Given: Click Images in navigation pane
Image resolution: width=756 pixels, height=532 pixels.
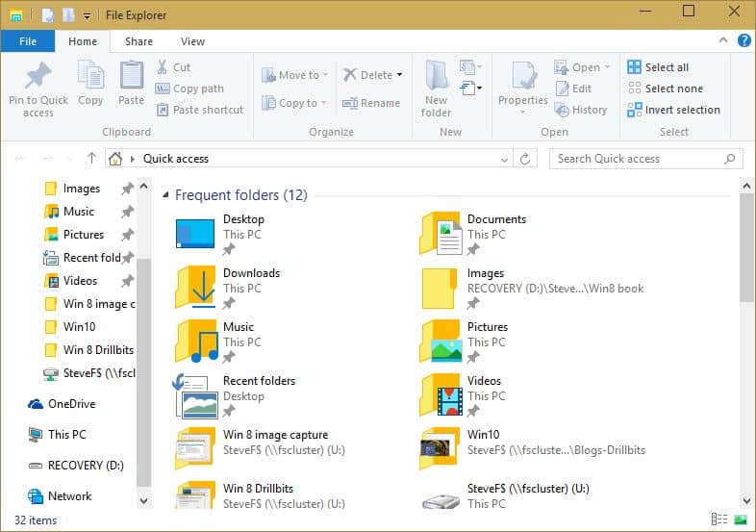Looking at the screenshot, I should (x=81, y=189).
